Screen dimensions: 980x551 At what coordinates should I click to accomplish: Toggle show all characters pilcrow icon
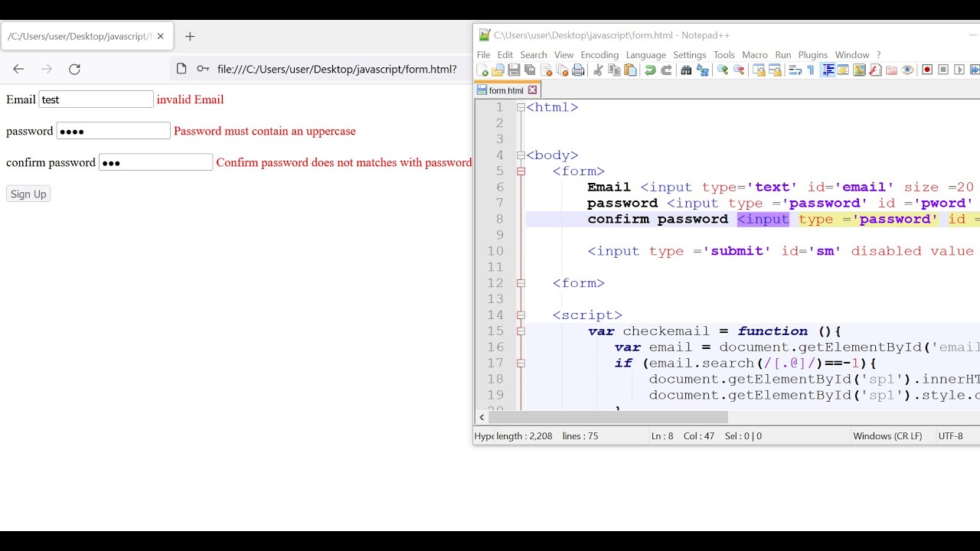pyautogui.click(x=811, y=70)
